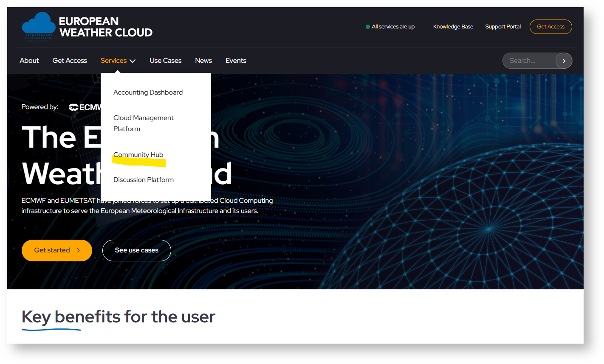Click the ECMWF logo beside Powered by

tap(85, 107)
